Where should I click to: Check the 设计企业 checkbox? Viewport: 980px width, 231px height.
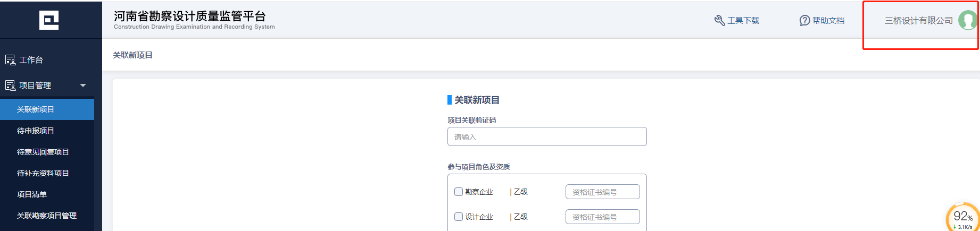[x=459, y=217]
